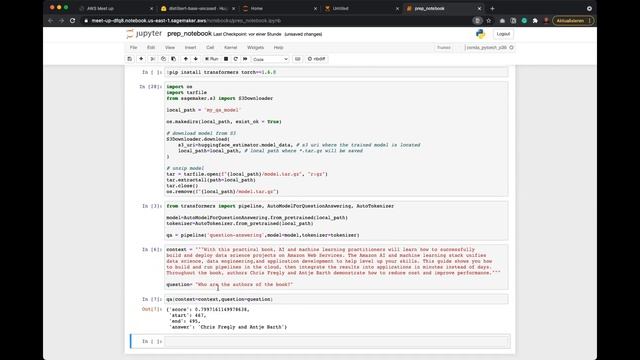Click the green circular extension icon

click(x=524, y=20)
